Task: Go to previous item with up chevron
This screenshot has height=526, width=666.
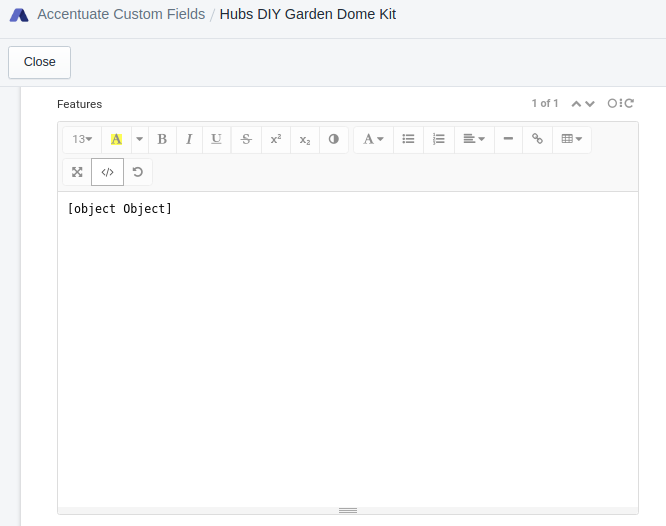Action: [x=576, y=104]
